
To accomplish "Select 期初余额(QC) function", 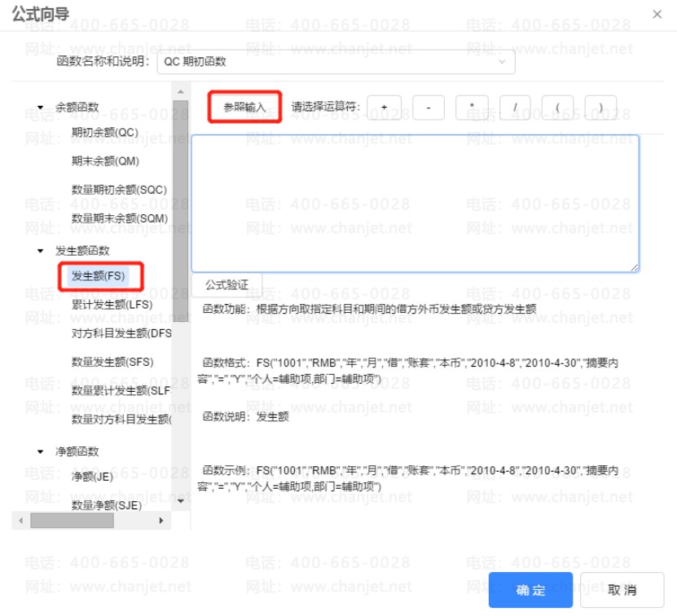I will point(104,132).
